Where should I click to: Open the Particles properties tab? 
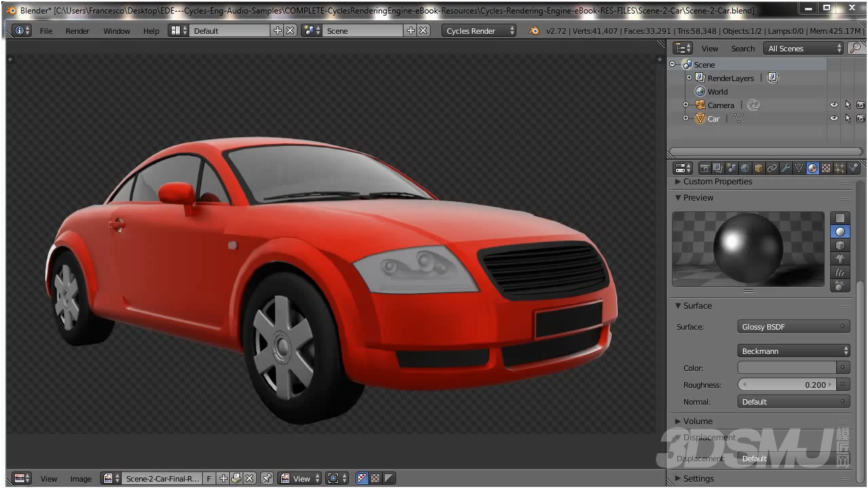click(x=840, y=168)
